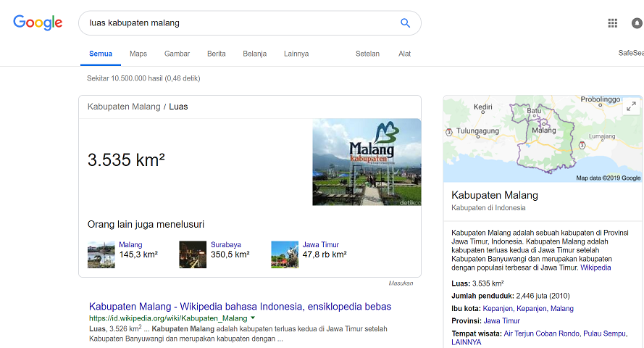Click the SafeSearch label

point(631,53)
